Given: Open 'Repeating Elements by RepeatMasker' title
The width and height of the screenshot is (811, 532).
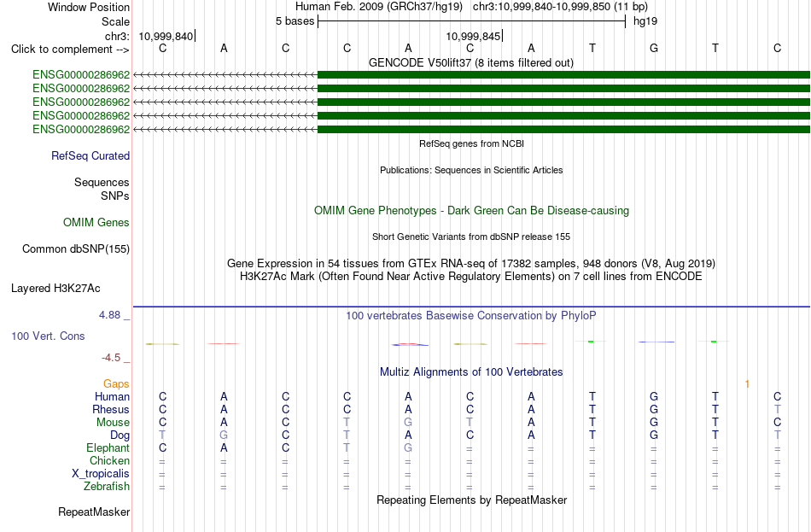Looking at the screenshot, I should [472, 500].
